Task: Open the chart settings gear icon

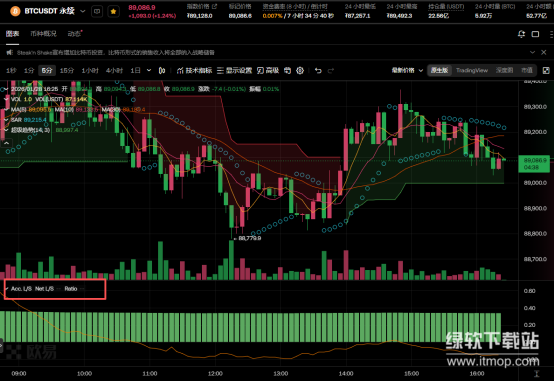Action: click(x=300, y=71)
